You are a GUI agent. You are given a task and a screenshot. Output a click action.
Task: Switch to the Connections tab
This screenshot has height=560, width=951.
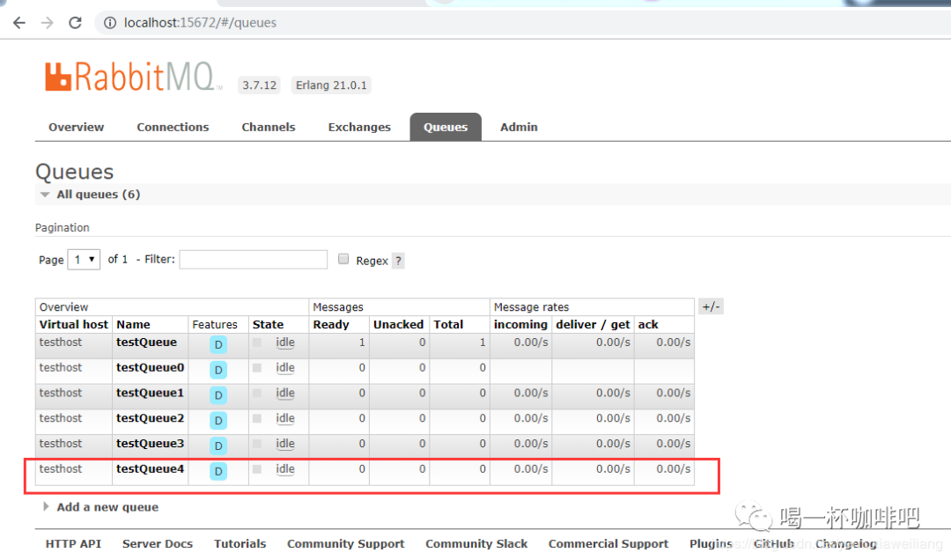click(x=173, y=128)
